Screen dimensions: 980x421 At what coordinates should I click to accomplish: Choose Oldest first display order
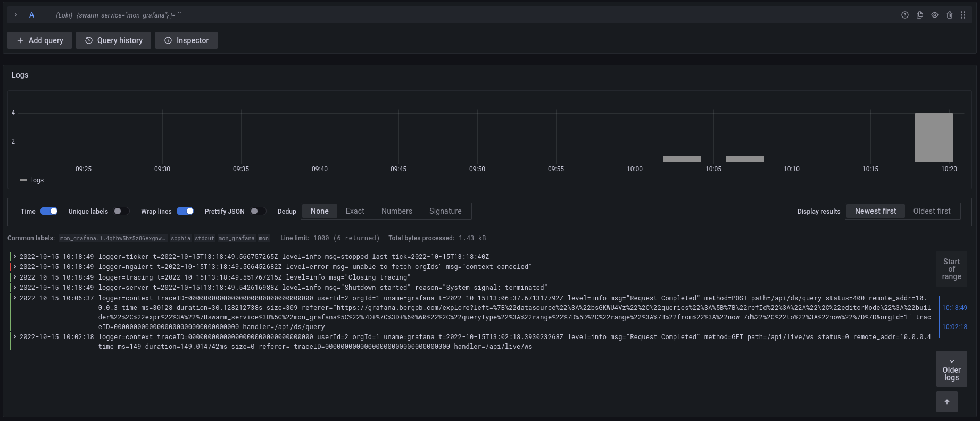click(x=932, y=211)
